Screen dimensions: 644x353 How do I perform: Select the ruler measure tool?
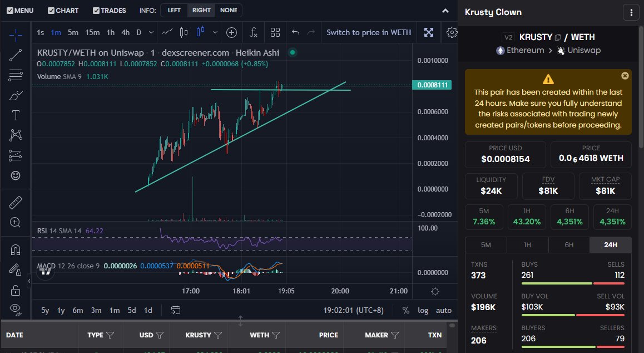click(16, 203)
